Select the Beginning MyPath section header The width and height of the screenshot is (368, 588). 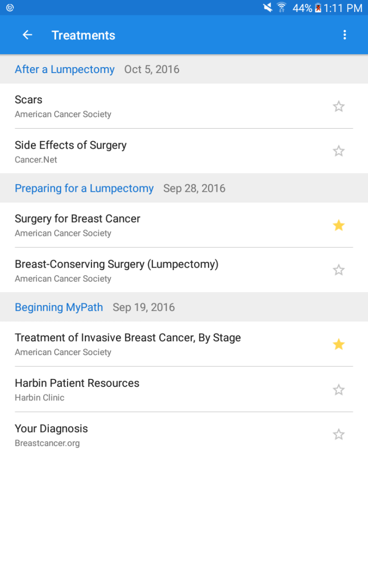[59, 307]
